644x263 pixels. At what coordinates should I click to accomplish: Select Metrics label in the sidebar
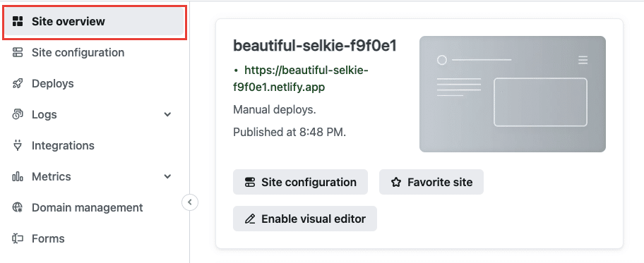click(x=52, y=177)
